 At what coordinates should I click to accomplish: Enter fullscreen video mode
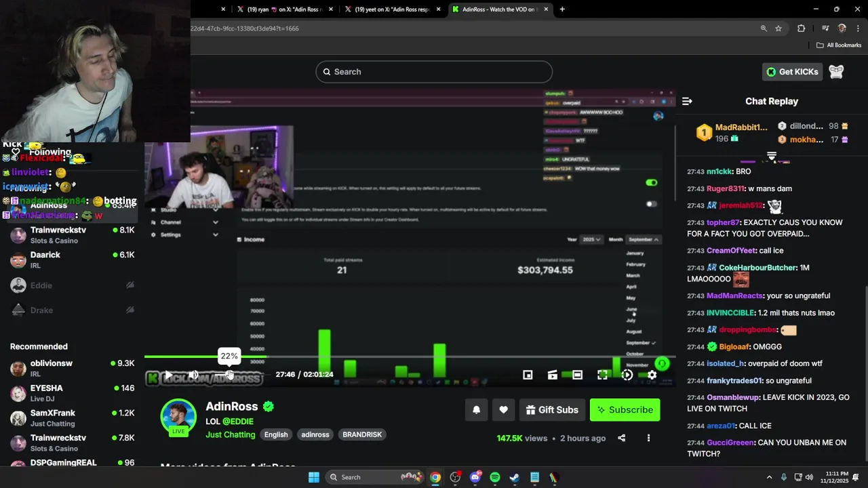pos(602,375)
